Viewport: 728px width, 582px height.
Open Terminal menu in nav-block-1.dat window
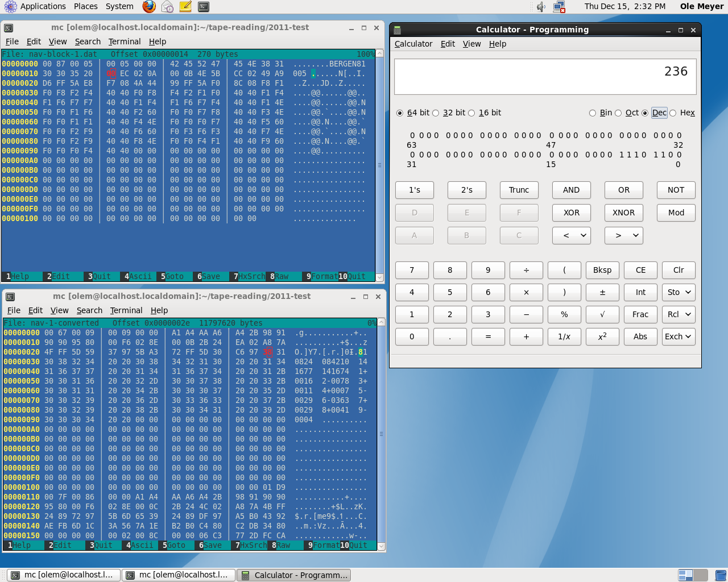coord(125,41)
